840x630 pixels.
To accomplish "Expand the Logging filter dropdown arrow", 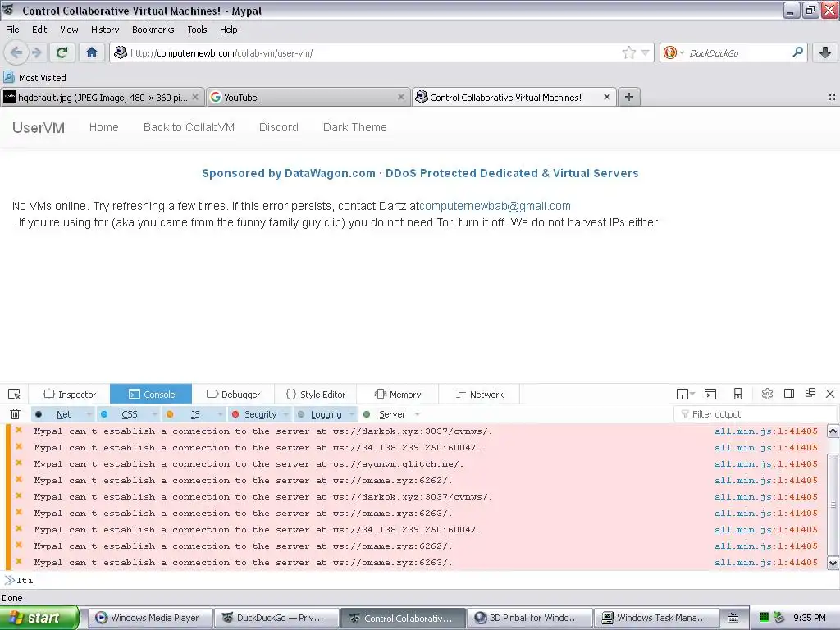I will (351, 414).
